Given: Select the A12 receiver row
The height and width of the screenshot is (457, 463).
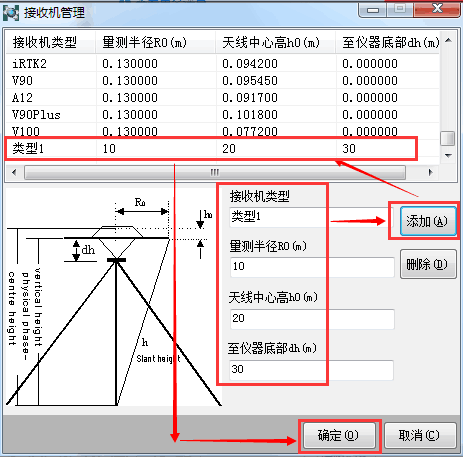Looking at the screenshot, I should (x=223, y=97).
